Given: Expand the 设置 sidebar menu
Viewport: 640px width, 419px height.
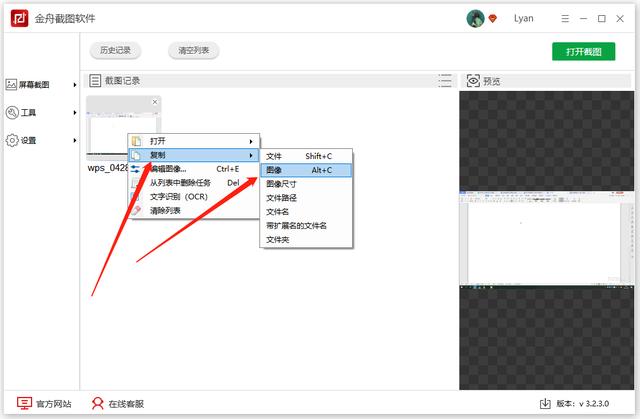Looking at the screenshot, I should (40, 141).
